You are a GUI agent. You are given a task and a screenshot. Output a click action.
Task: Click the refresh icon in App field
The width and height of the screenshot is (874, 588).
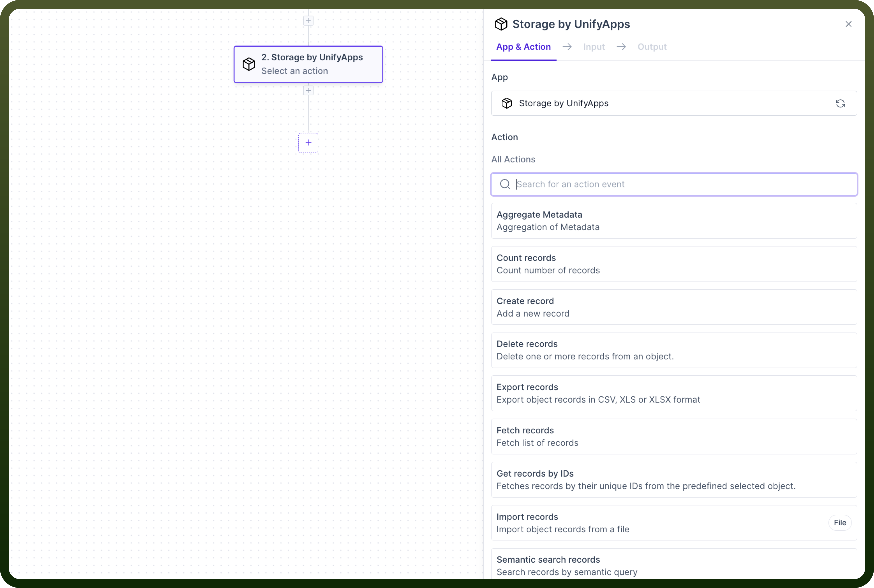pyautogui.click(x=840, y=103)
